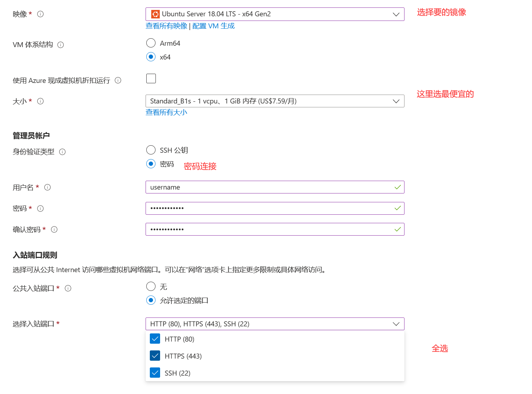The width and height of the screenshot is (532, 394).
Task: Select the x64 architecture option
Action: 151,57
